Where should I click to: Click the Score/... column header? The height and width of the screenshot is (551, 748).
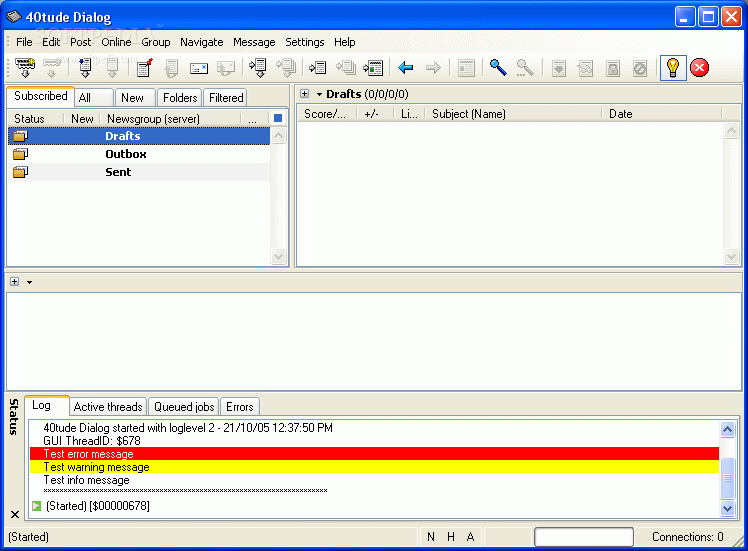328,114
